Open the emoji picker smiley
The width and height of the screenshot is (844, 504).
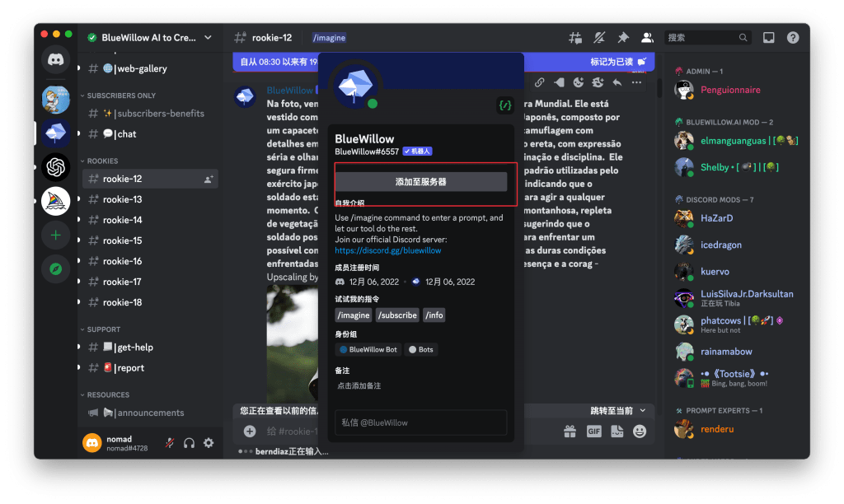[x=640, y=431]
